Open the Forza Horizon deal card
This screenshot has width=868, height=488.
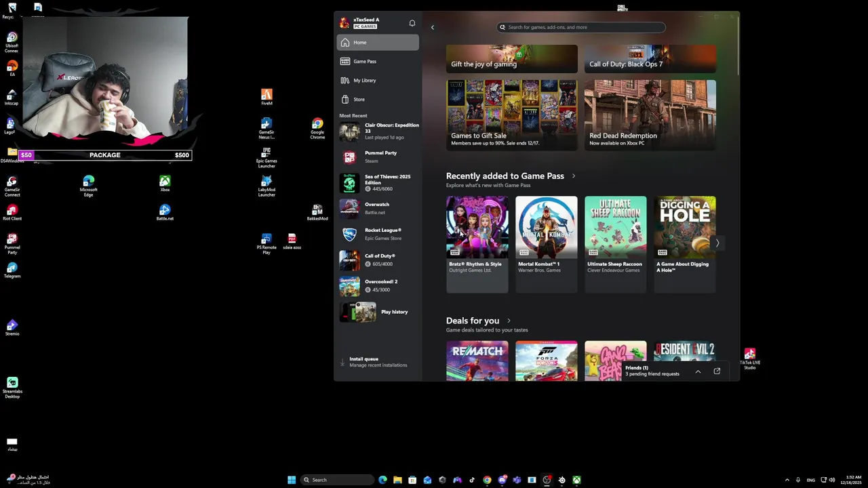[547, 361]
